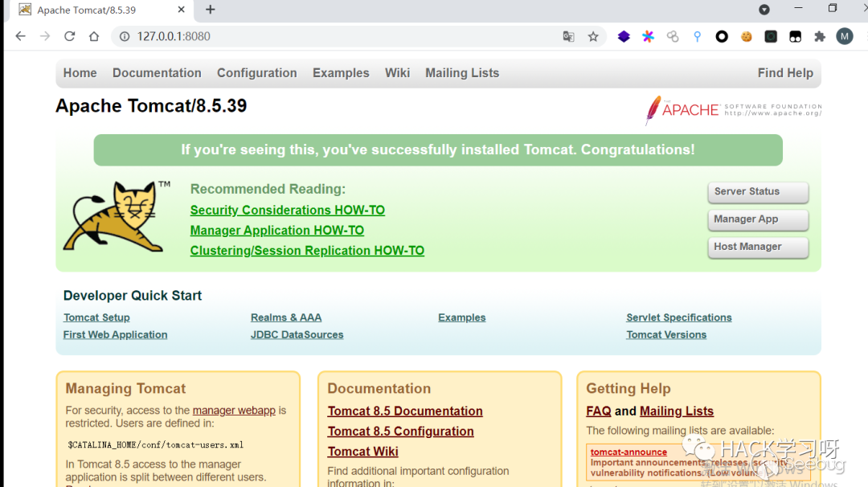Open Mailing Lists in the nav bar
The height and width of the screenshot is (487, 868).
[x=462, y=73]
